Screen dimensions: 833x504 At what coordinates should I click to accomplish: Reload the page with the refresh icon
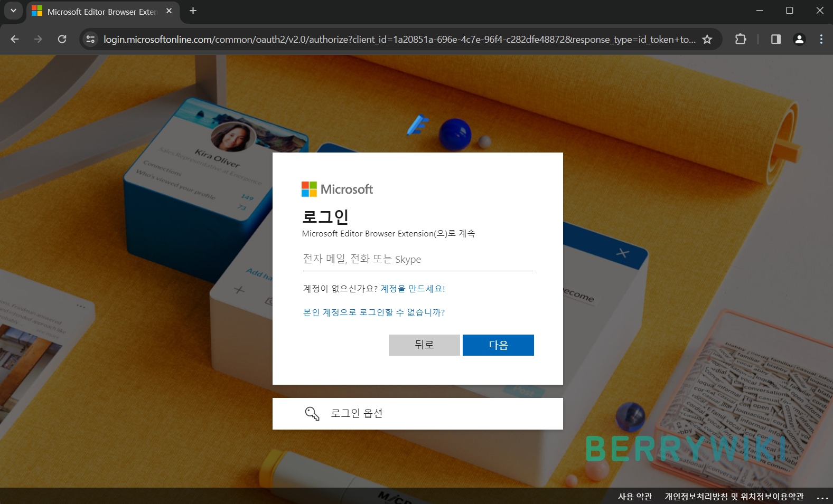[x=62, y=39]
